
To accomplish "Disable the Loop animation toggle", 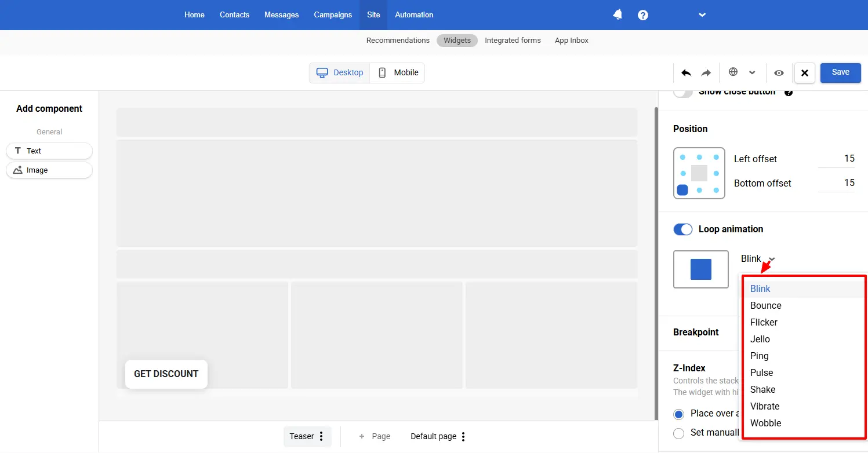I will 683,229.
